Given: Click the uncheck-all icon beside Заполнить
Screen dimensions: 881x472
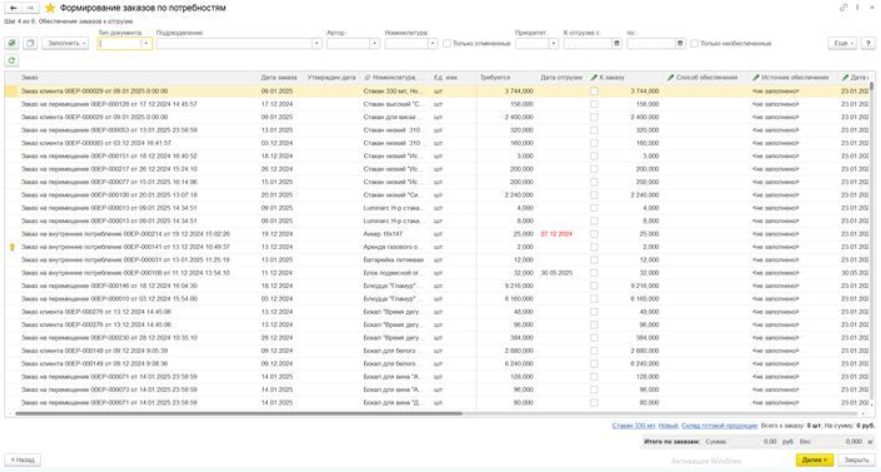Looking at the screenshot, I should 29,44.
